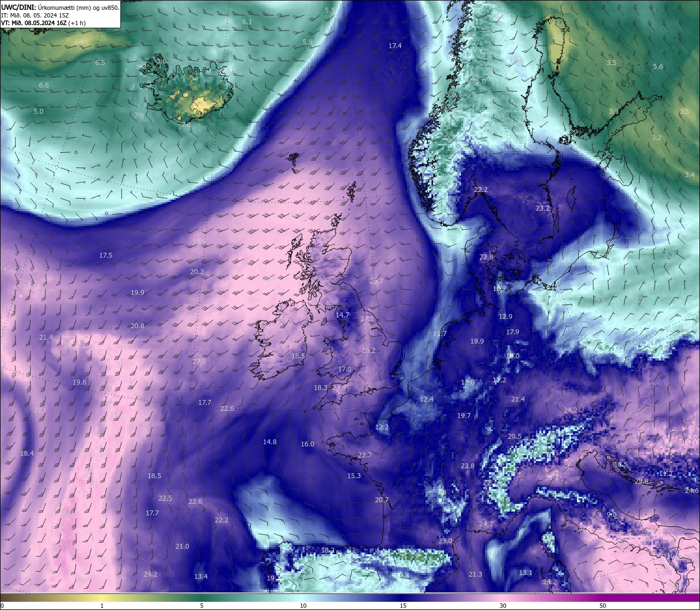
Task: Click the 5.9 value label
Action: [307, 42]
